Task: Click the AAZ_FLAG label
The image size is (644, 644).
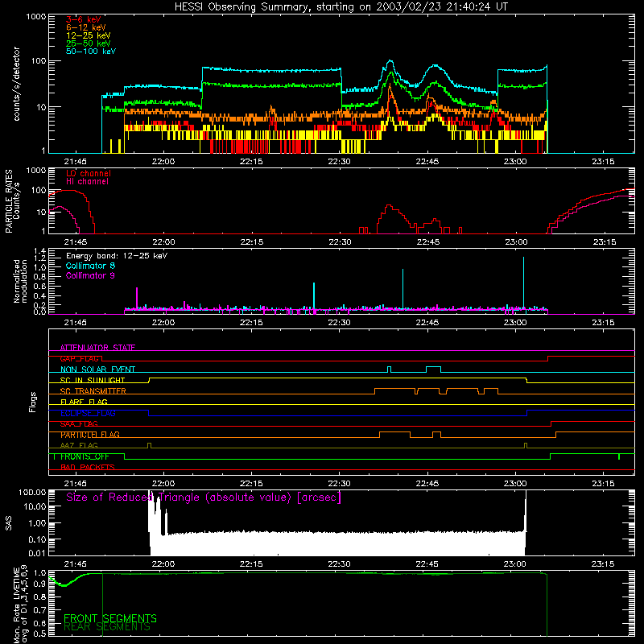Action: 79,445
